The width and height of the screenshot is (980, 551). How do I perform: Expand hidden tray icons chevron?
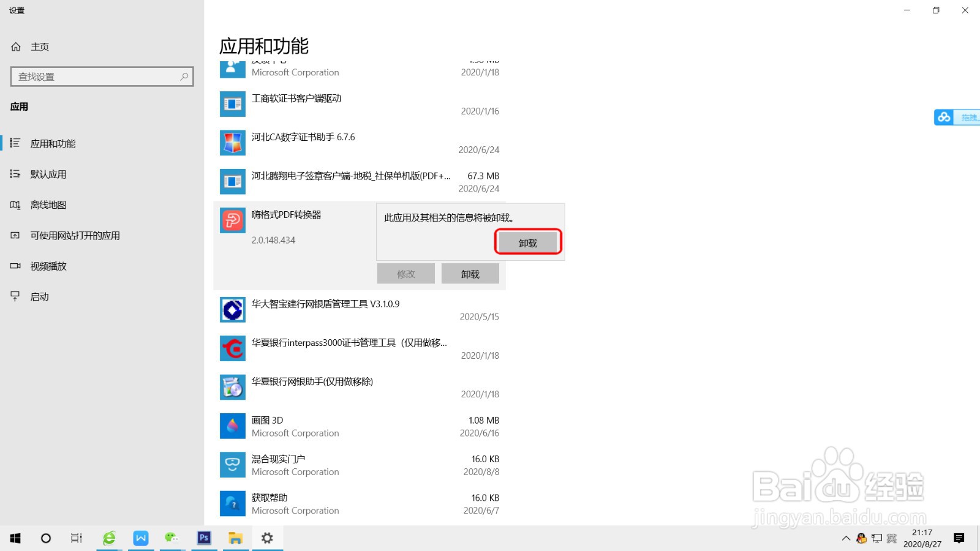(x=846, y=538)
